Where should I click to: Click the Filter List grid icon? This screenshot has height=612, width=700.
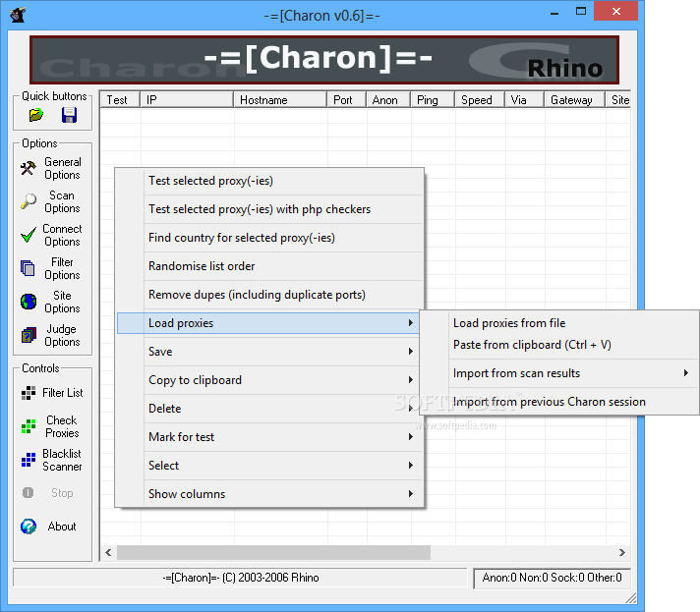[x=29, y=393]
